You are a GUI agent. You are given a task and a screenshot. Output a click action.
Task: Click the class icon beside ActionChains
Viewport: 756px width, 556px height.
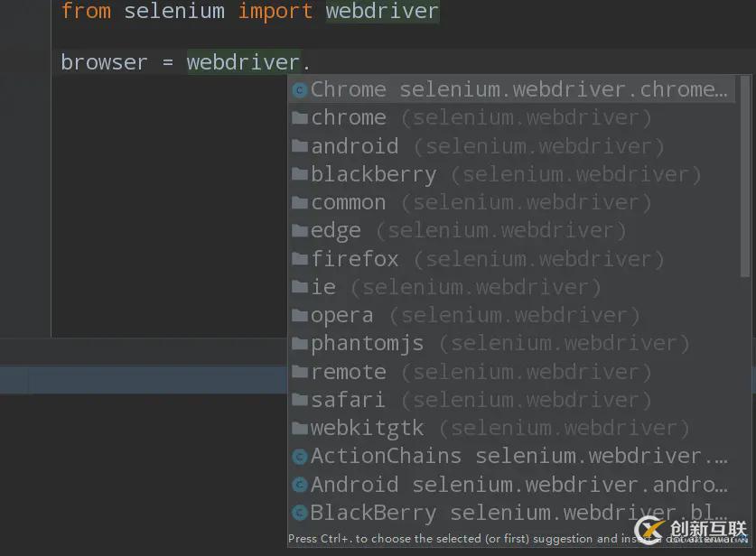(300, 457)
